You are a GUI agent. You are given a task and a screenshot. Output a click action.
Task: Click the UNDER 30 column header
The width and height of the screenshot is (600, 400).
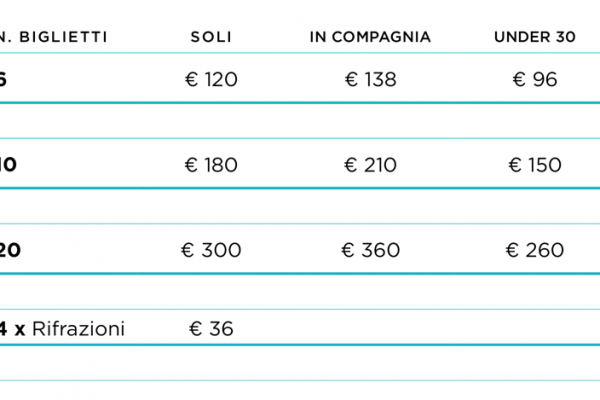pyautogui.click(x=535, y=37)
